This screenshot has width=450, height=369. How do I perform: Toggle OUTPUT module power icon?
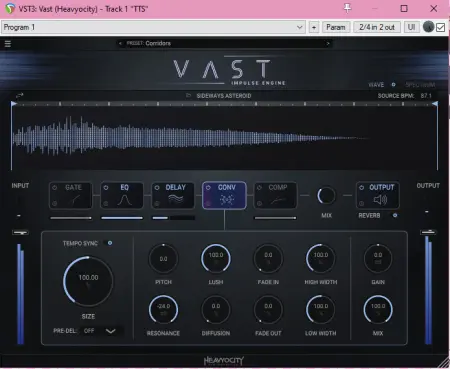pyautogui.click(x=362, y=188)
